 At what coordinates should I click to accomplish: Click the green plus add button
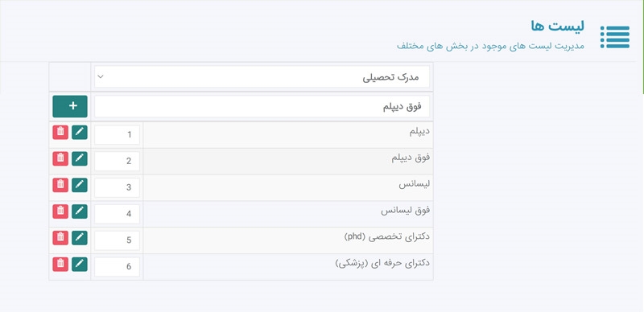[x=70, y=106]
